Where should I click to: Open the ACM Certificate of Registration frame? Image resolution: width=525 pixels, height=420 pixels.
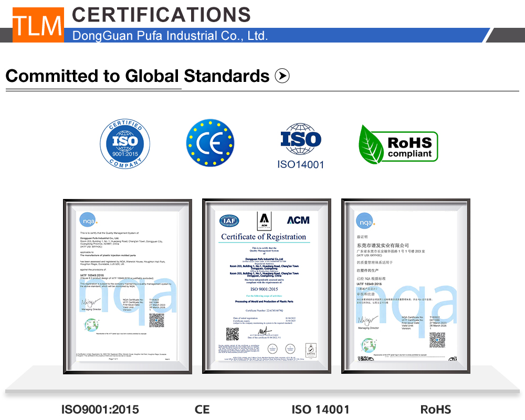click(267, 286)
